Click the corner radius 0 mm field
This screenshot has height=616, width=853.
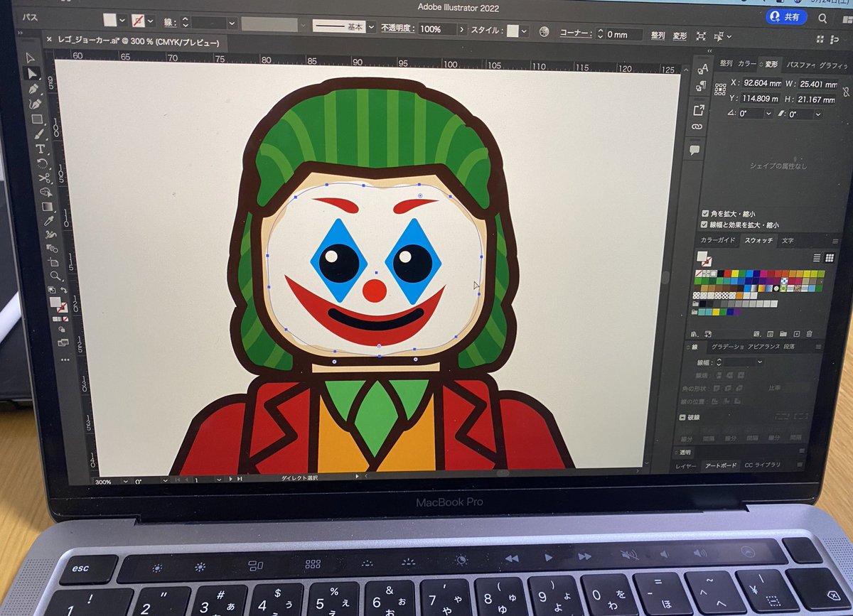[x=623, y=34]
